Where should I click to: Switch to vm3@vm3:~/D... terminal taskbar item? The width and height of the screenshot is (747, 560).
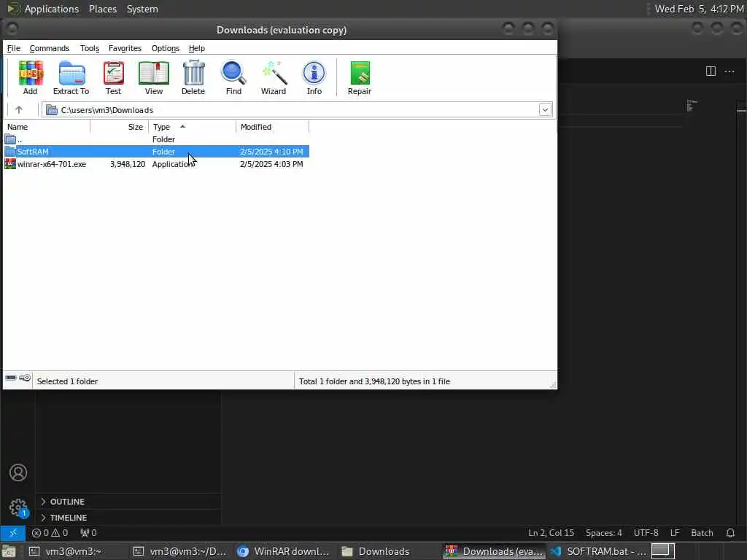coord(179,551)
